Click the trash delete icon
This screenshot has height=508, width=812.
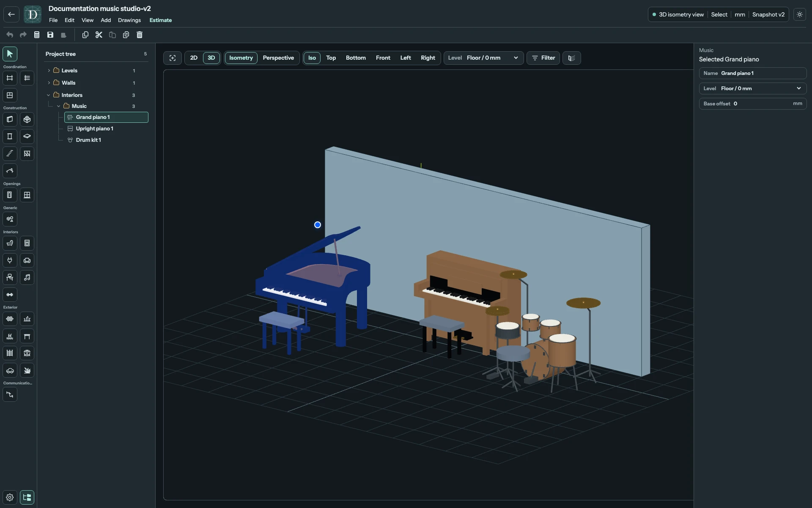[140, 35]
